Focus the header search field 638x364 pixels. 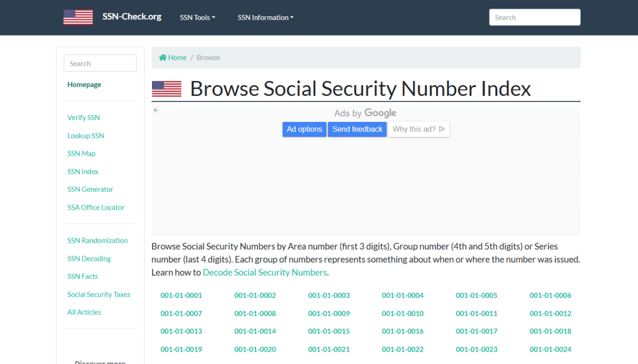(x=535, y=17)
